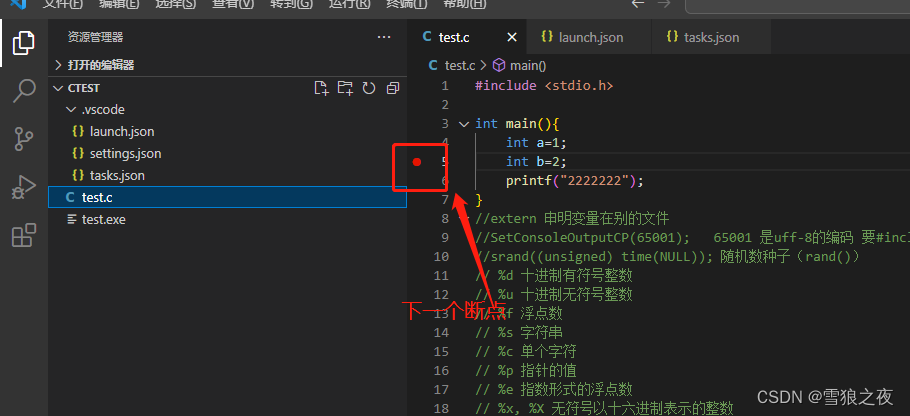
Task: Refresh the explorer with the refresh icon
Action: pyautogui.click(x=369, y=88)
